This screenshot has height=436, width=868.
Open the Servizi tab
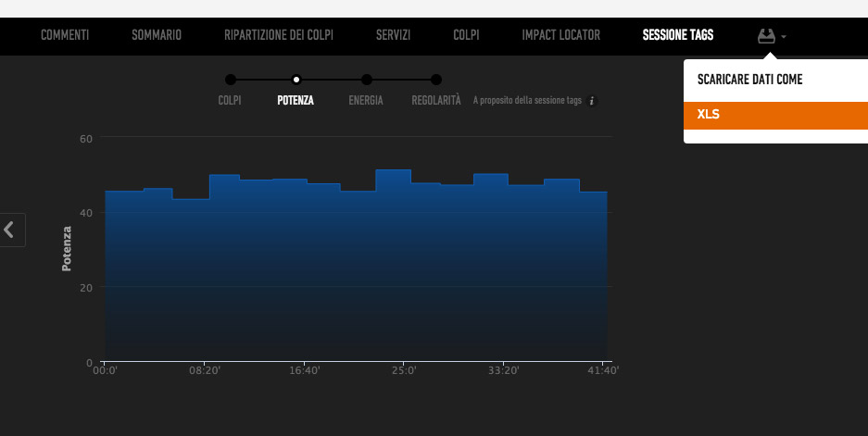(x=393, y=35)
